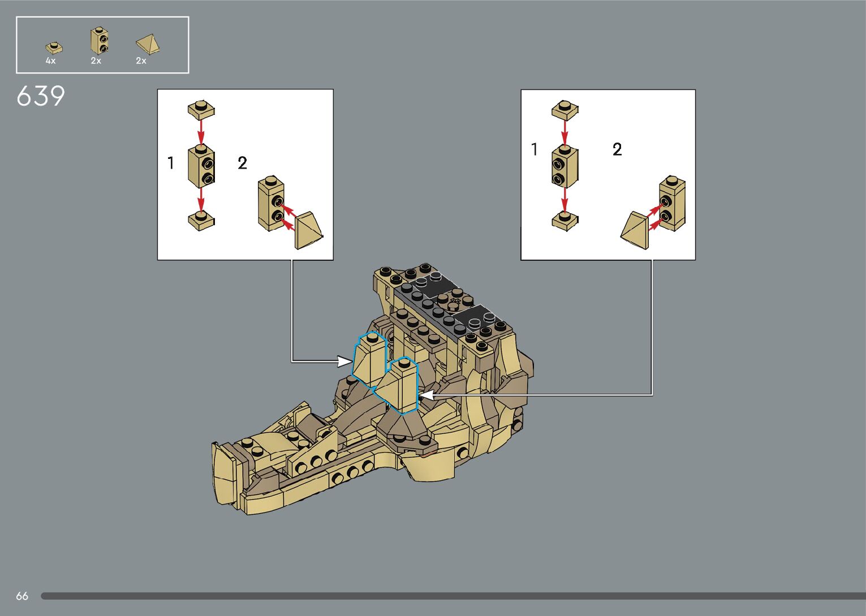
Task: Click the bottom plate in right sub-assembly box
Action: (565, 221)
